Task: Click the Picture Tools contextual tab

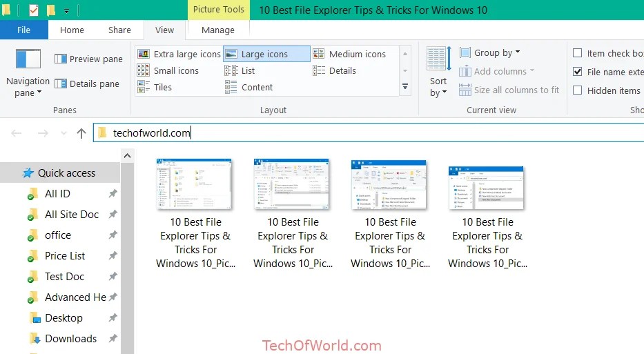Action: pos(219,10)
